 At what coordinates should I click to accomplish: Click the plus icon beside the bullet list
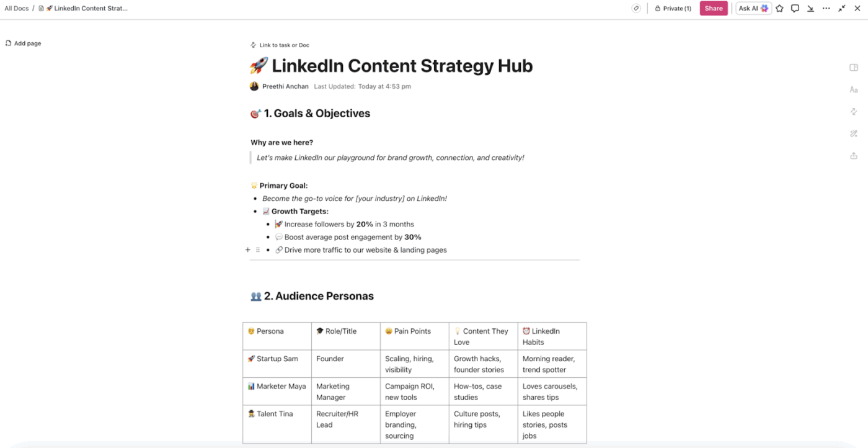pyautogui.click(x=248, y=249)
